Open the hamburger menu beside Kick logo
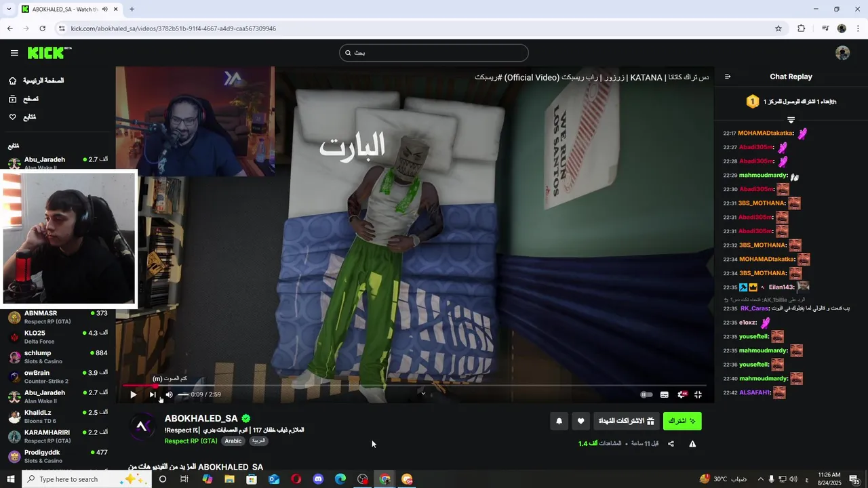Viewport: 868px width, 488px height. (14, 53)
